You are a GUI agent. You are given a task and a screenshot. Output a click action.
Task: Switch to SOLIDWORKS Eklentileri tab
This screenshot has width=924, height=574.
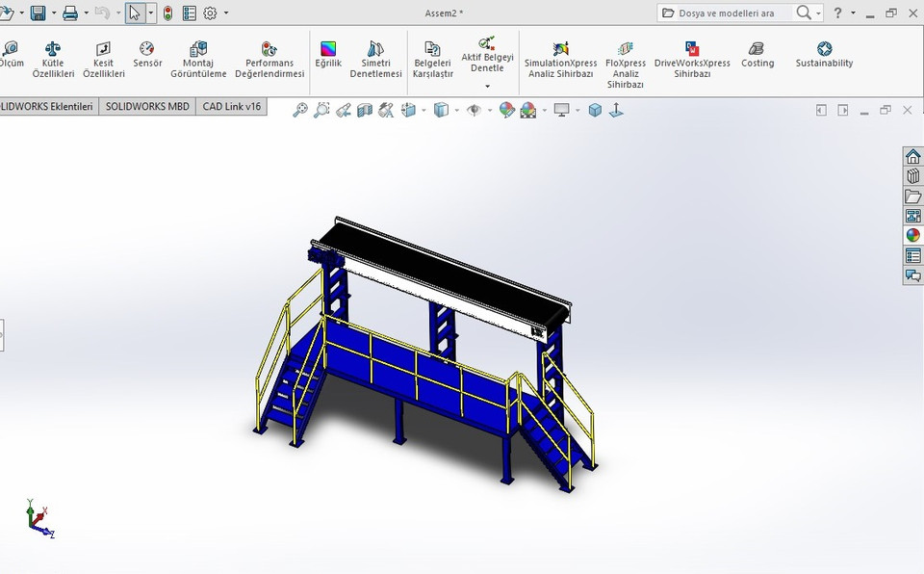pyautogui.click(x=47, y=107)
